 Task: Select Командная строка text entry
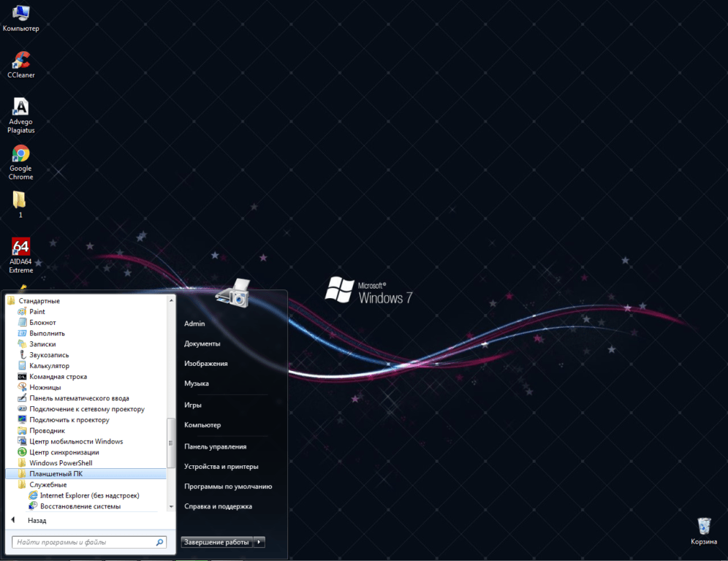coord(58,376)
